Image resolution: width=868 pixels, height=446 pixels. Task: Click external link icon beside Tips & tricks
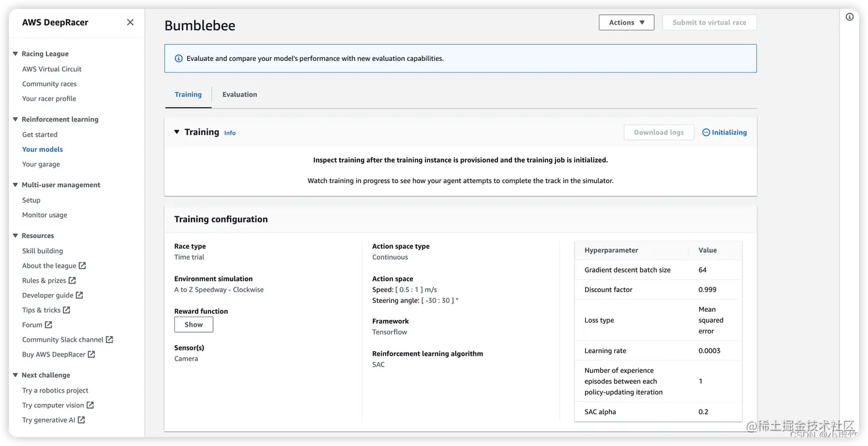[x=66, y=310]
